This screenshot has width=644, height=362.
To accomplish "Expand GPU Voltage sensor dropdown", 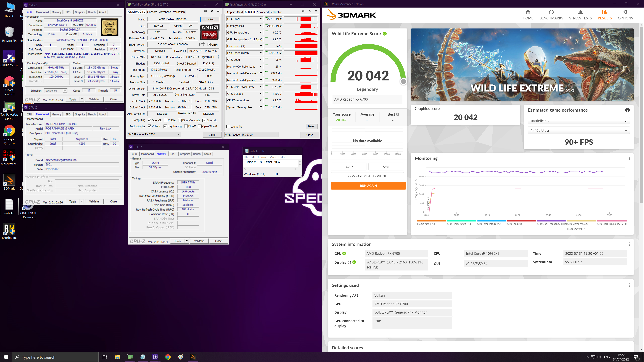I will (x=260, y=94).
